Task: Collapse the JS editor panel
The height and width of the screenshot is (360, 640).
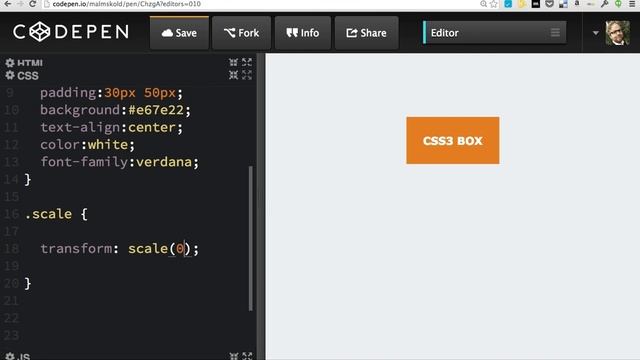Action: click(x=233, y=356)
